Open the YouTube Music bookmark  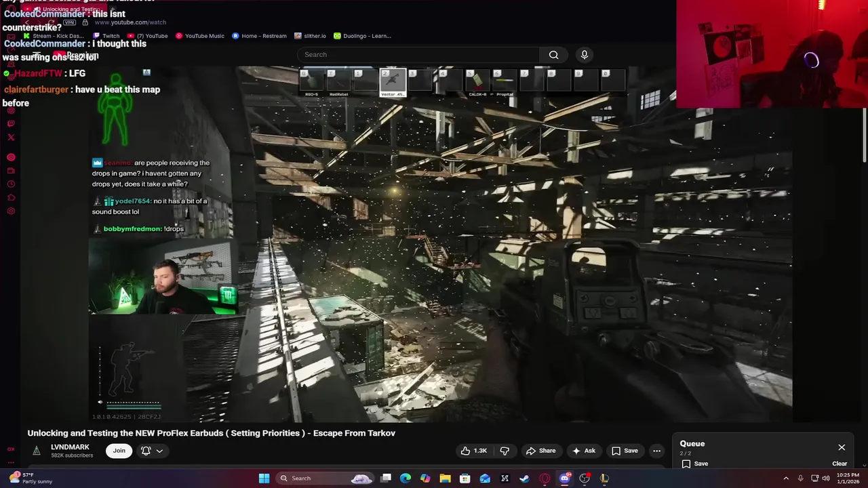coord(200,36)
